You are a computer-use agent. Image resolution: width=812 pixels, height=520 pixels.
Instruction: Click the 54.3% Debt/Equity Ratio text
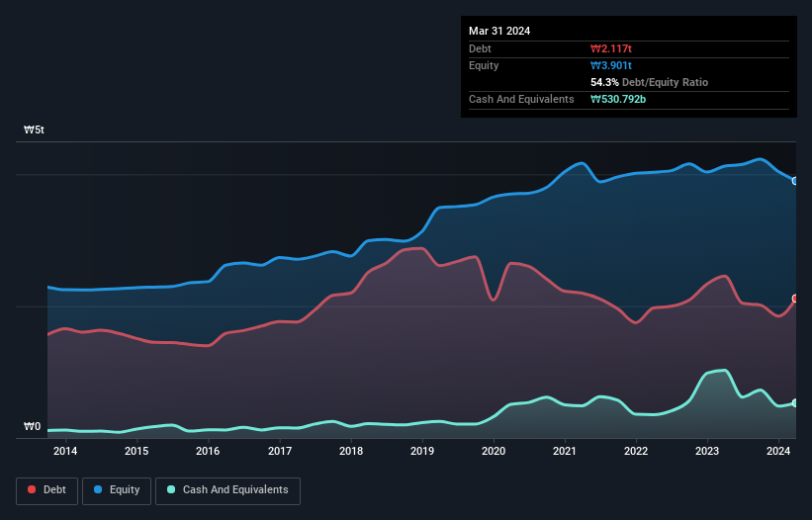[x=650, y=82]
